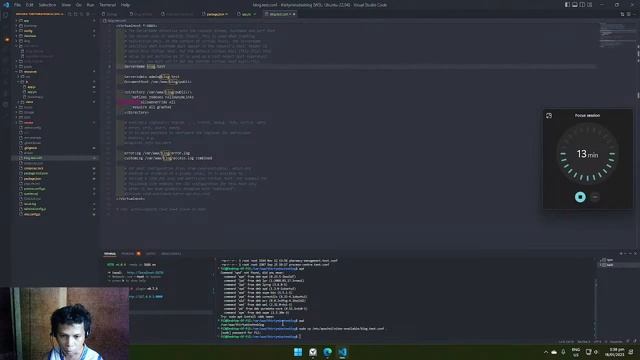
Task: Click the blog.test.conf breadcrumb above editor
Action: 117,20
